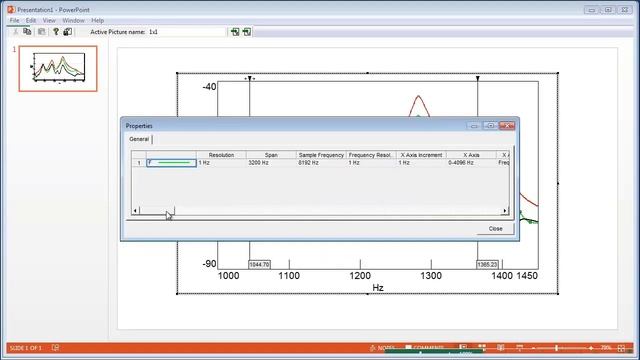The image size is (640, 360).
Task: Click the zoom out minus button
Action: click(533, 348)
